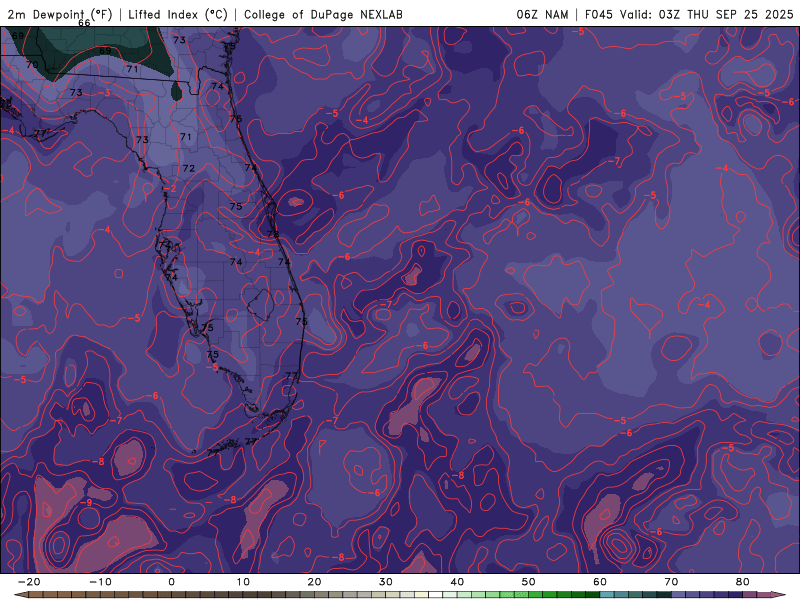Click the 'Valid: 03Z THU SEP 25 2025' text
Image resolution: width=800 pixels, height=600 pixels.
[707, 14]
